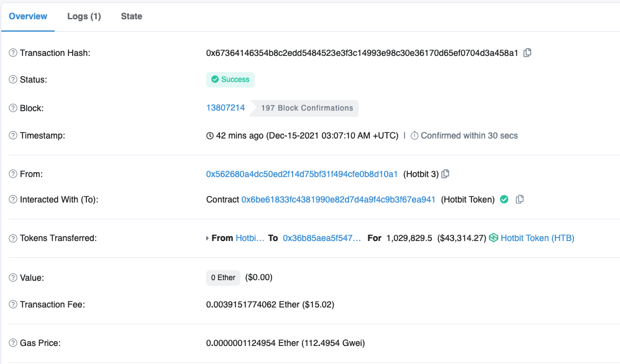
Task: Open the From address 0x562680a4 link
Action: point(302,174)
